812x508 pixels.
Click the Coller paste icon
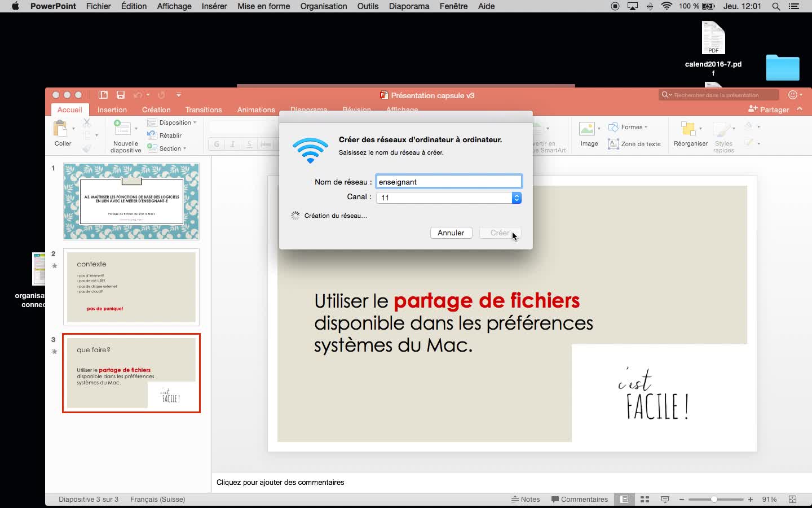click(61, 129)
